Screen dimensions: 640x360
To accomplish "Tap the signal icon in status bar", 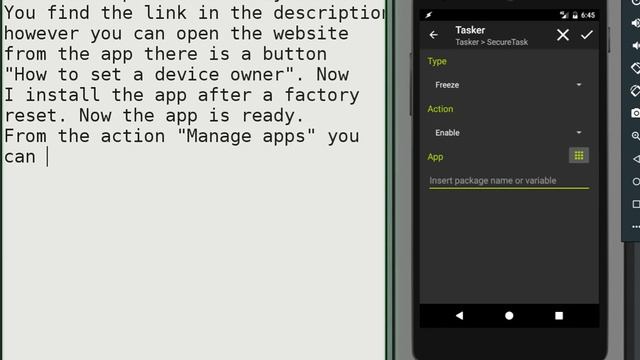I will click(564, 15).
